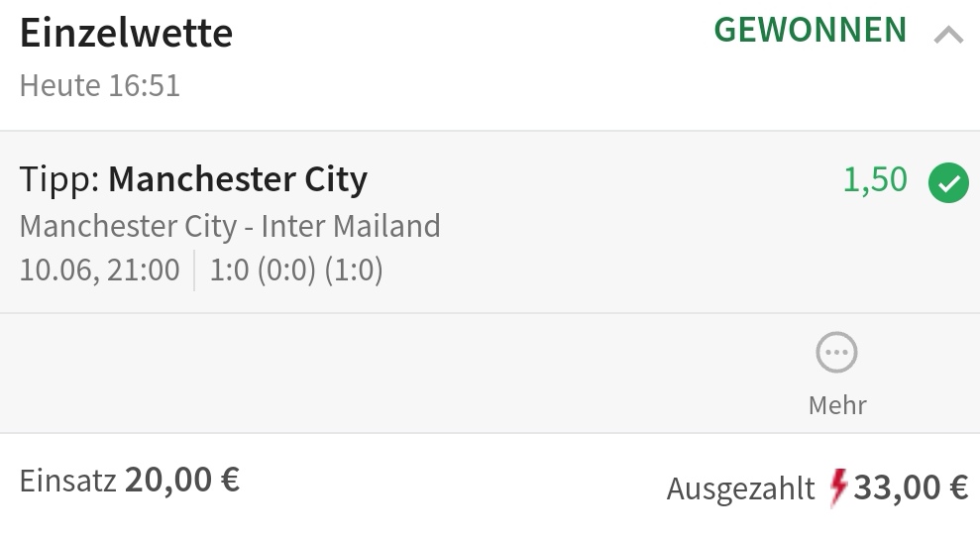
Task: Click the Einsatz 20,00 € stake amount
Action: coord(130,481)
